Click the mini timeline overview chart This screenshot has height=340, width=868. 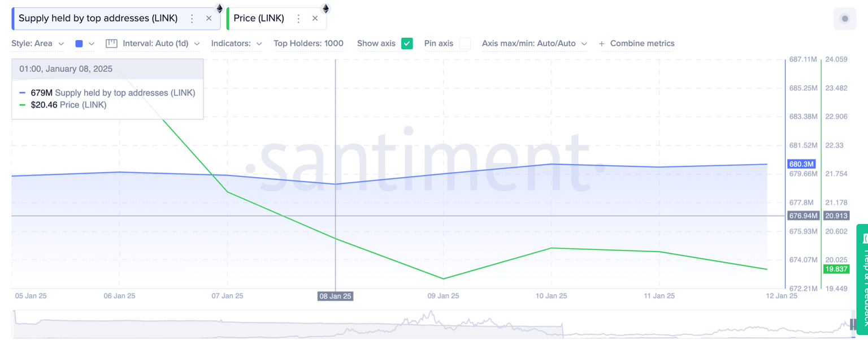pos(429,324)
